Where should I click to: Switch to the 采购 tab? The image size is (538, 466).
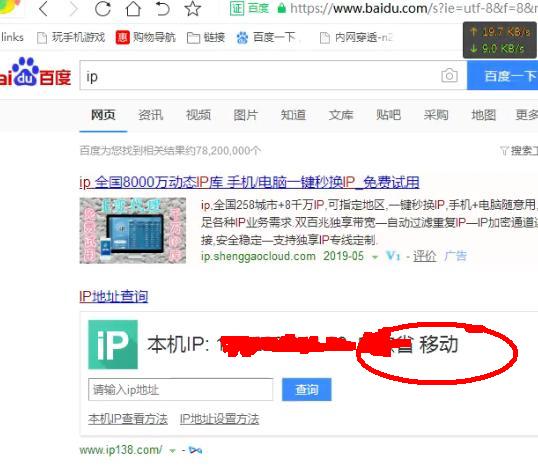(x=436, y=115)
